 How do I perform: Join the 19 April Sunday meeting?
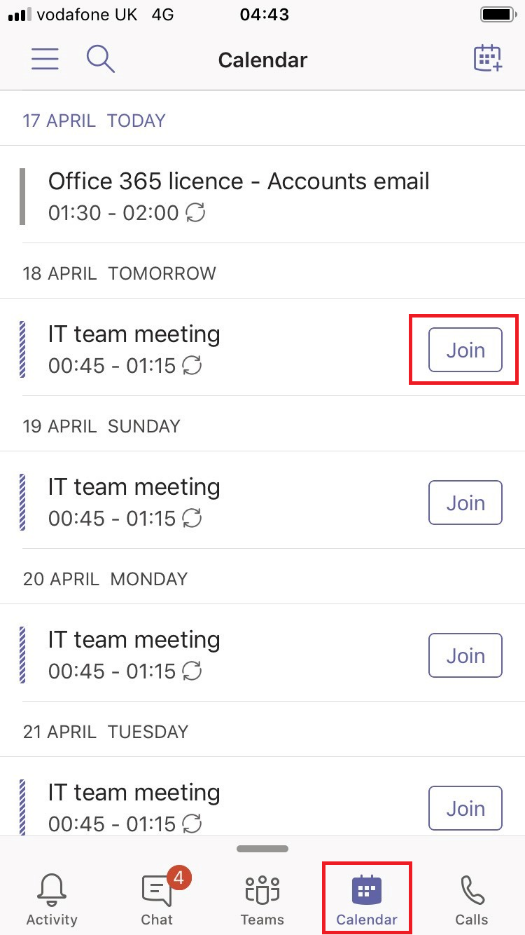465,503
